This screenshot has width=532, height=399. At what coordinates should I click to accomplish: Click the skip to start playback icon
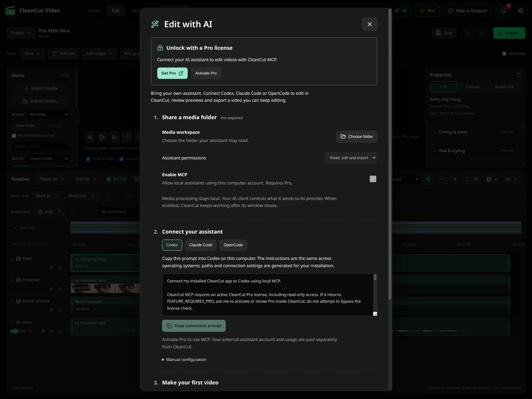pyautogui.click(x=90, y=137)
